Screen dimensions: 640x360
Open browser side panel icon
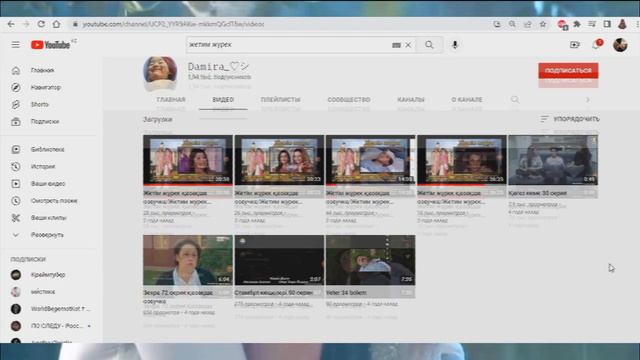(607, 24)
